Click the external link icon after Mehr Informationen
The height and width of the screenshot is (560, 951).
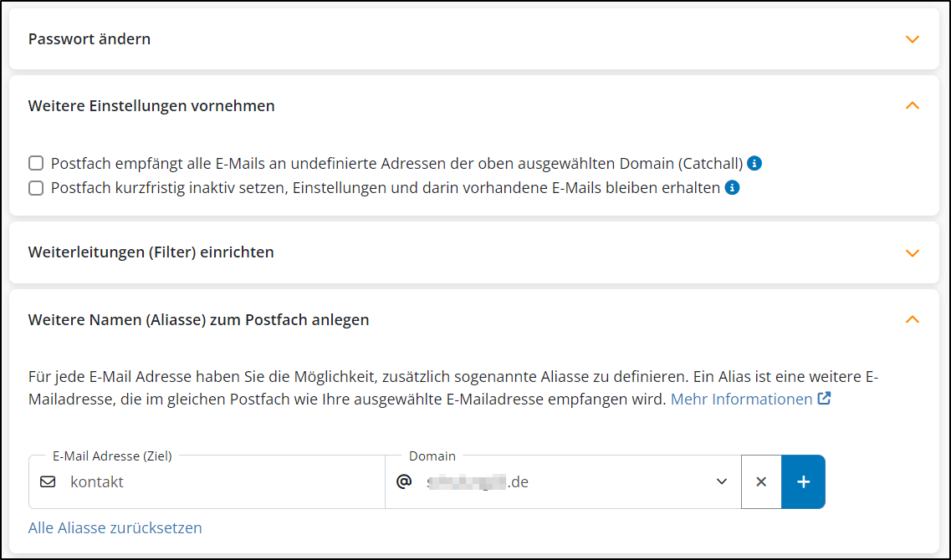[825, 399]
